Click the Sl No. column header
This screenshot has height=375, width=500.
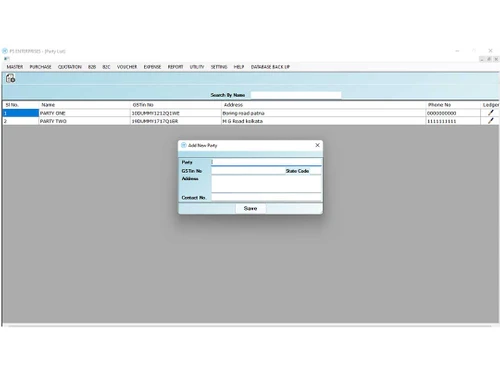click(21, 105)
